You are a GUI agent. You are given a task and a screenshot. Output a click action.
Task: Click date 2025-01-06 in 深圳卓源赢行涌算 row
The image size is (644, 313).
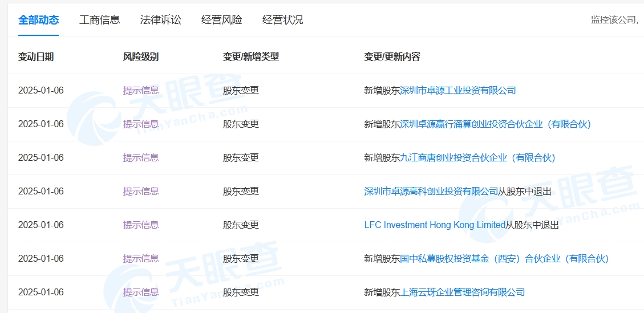(41, 124)
